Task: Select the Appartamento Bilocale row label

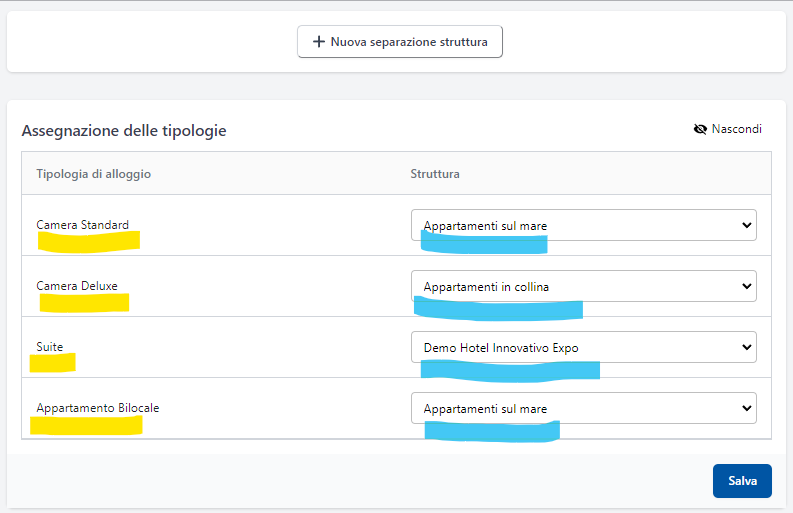Action: point(98,408)
